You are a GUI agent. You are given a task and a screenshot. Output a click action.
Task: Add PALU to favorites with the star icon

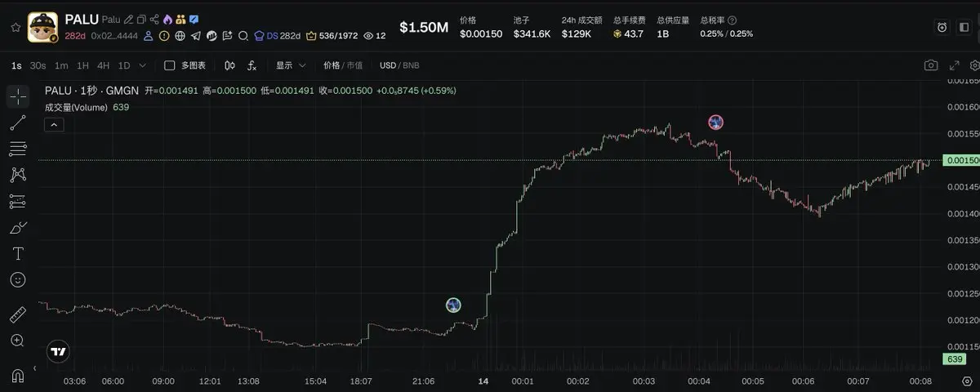point(16,27)
